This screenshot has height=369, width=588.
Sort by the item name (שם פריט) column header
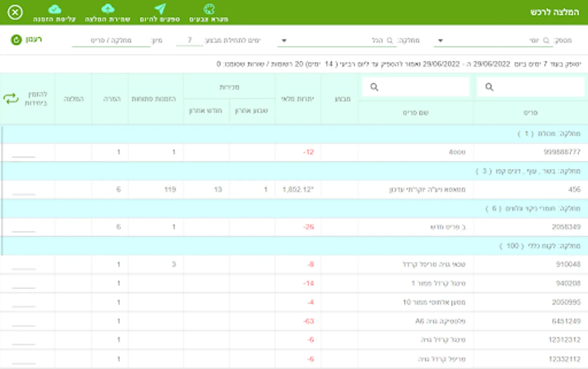click(416, 112)
